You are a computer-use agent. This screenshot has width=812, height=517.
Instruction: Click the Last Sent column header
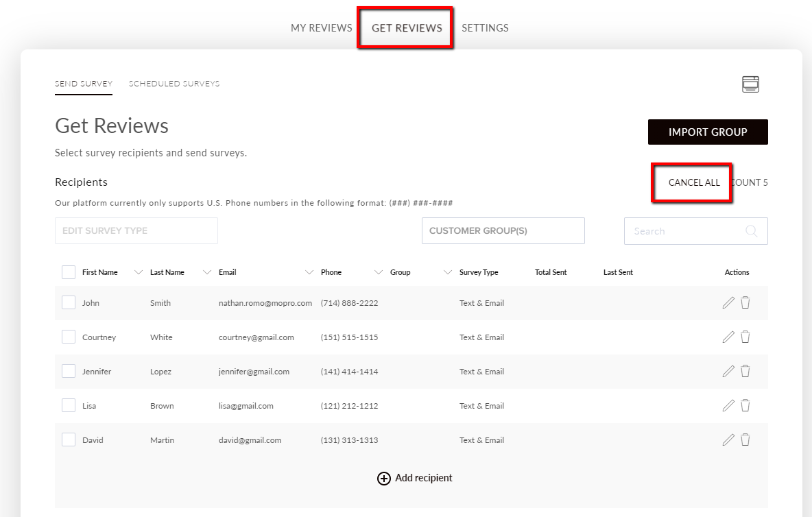pyautogui.click(x=618, y=272)
